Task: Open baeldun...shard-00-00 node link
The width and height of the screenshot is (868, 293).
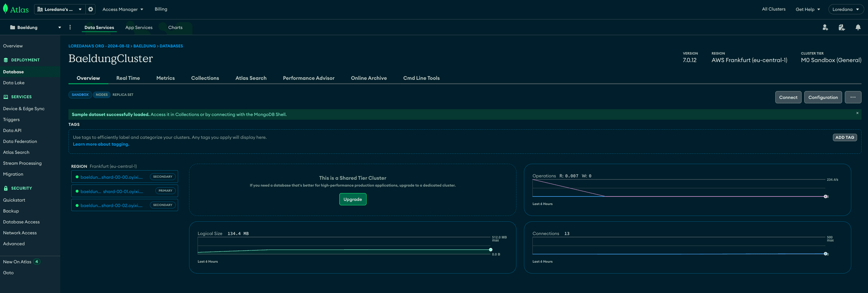Action: click(111, 177)
